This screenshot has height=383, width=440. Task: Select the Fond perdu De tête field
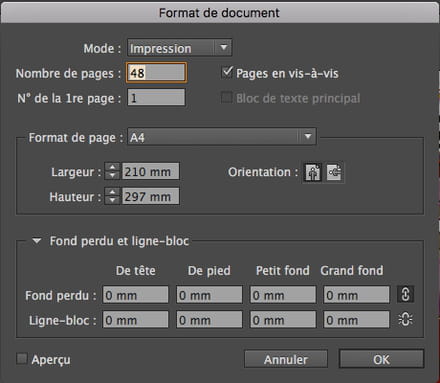point(135,295)
